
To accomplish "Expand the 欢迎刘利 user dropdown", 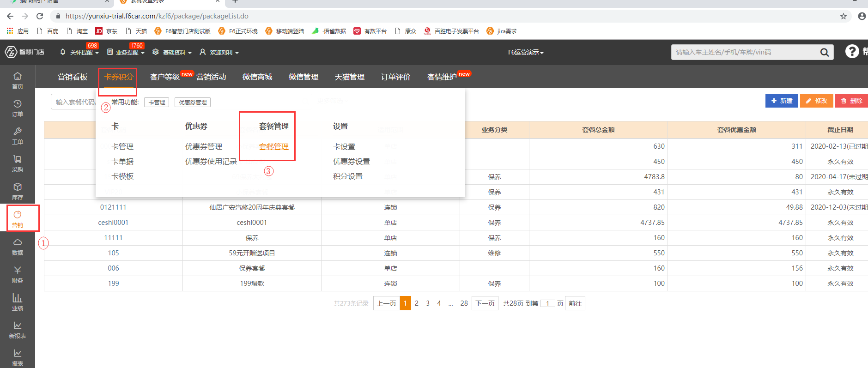I will pyautogui.click(x=219, y=52).
